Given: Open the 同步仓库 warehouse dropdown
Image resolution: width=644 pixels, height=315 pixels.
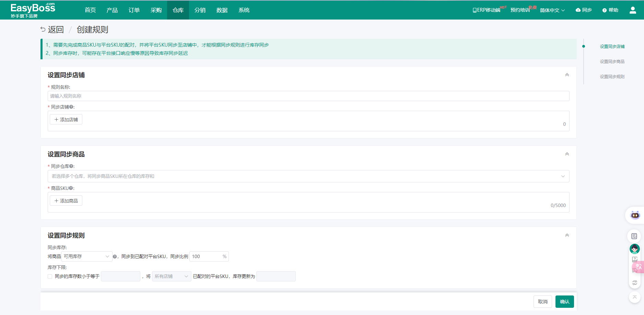Looking at the screenshot, I should coord(308,176).
